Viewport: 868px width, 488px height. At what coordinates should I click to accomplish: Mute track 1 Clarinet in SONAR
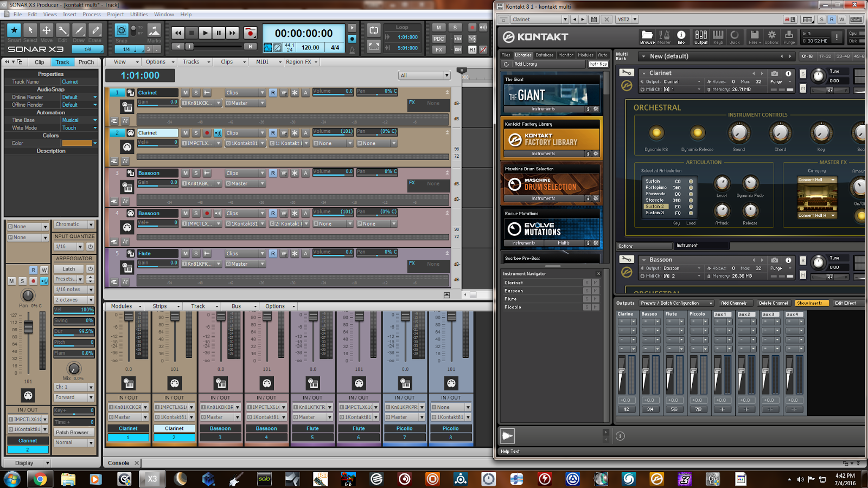click(x=186, y=93)
